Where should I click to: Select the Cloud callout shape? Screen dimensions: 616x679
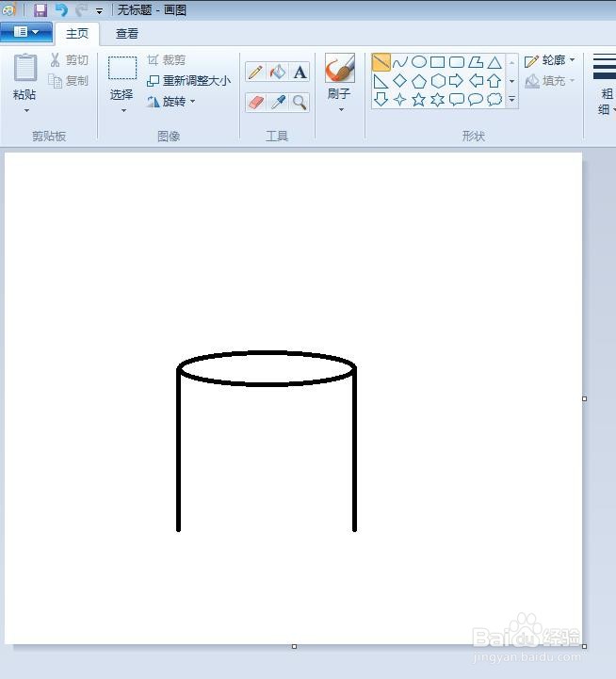click(494, 100)
